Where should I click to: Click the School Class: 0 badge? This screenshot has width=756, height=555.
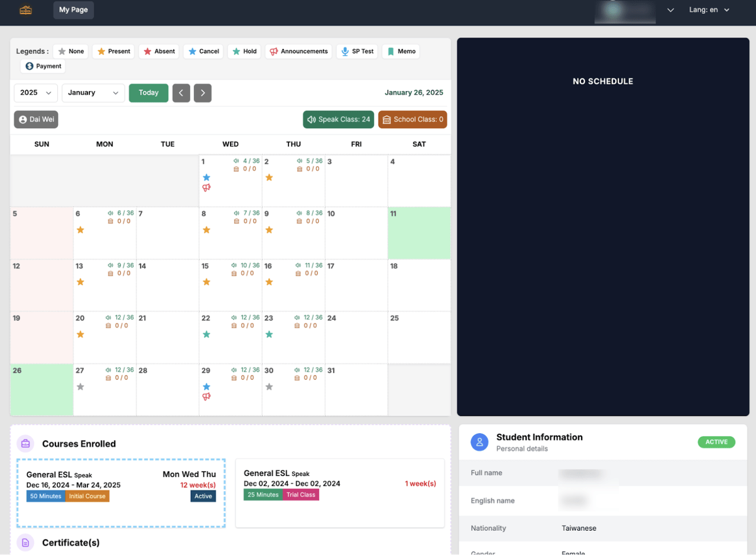[x=413, y=119]
